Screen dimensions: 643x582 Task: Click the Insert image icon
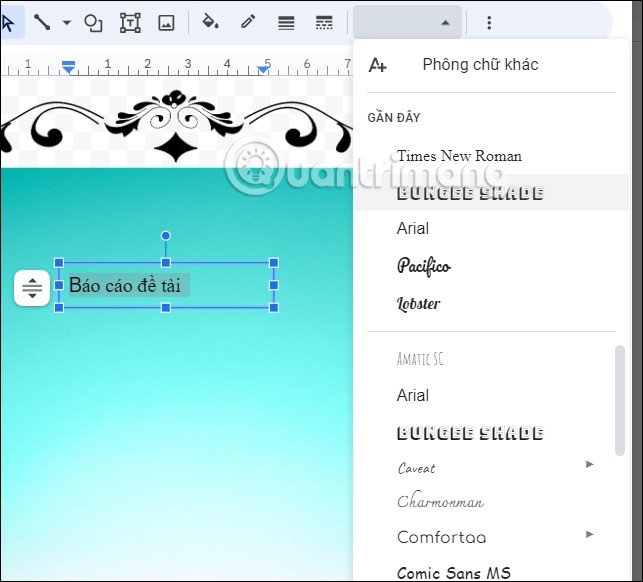pyautogui.click(x=166, y=23)
